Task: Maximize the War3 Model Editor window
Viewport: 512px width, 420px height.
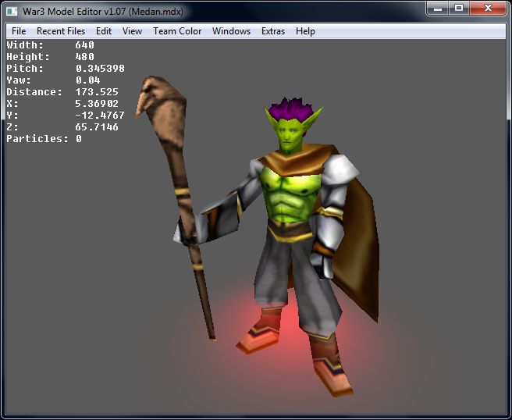Action: tap(459, 8)
